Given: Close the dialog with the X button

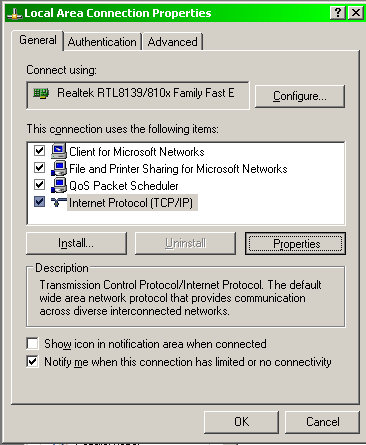Looking at the screenshot, I should pos(356,13).
